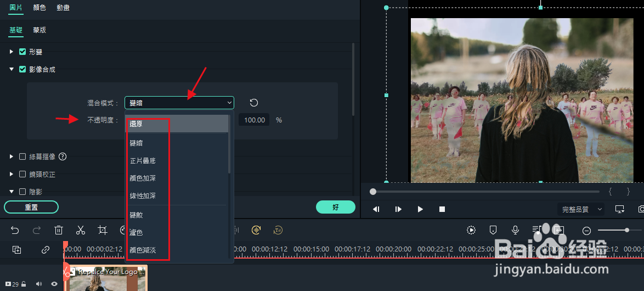Screen dimensions: 644x291
Task: Switch to the 圖片 tab
Action: (16, 8)
